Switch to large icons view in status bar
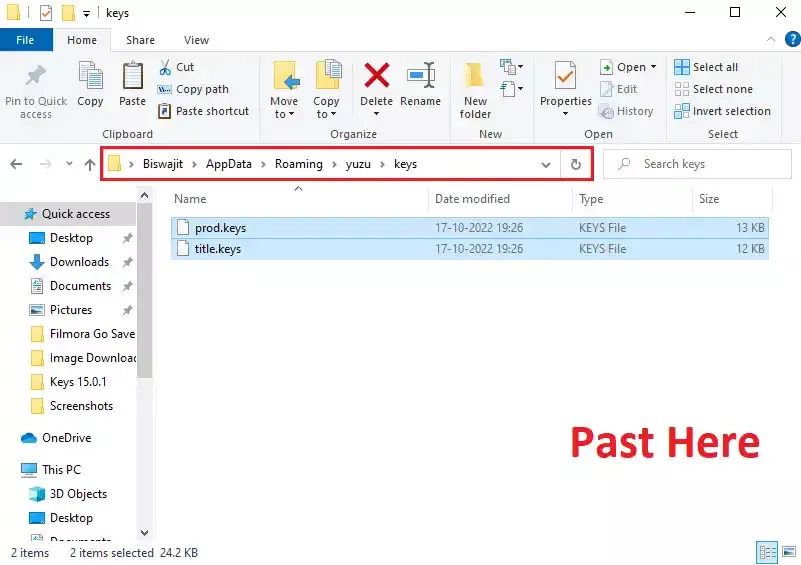The image size is (801, 565). (x=789, y=552)
